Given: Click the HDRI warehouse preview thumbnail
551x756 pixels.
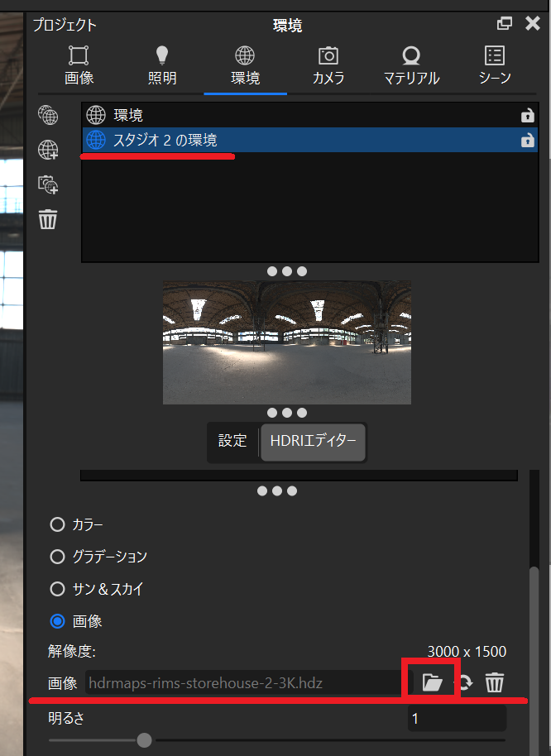Looking at the screenshot, I should (287, 342).
